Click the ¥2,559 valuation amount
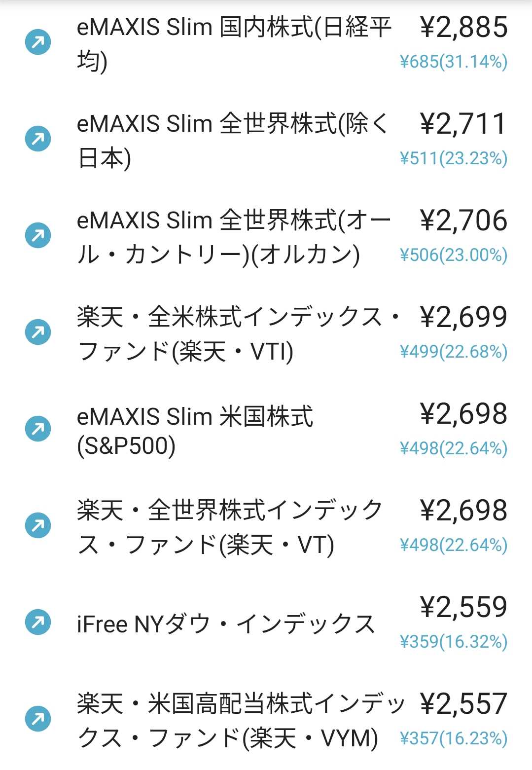The width and height of the screenshot is (532, 770). [x=463, y=607]
